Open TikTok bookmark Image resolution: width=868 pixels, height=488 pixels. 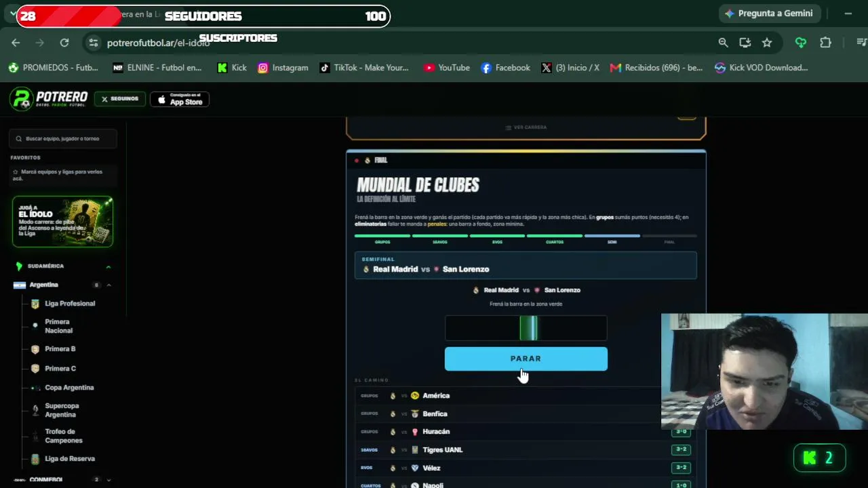pyautogui.click(x=364, y=68)
